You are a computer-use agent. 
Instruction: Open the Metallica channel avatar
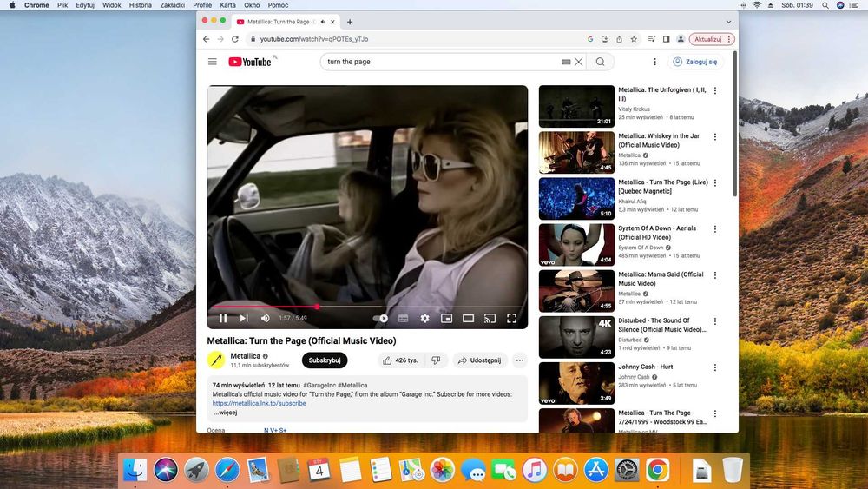point(216,360)
